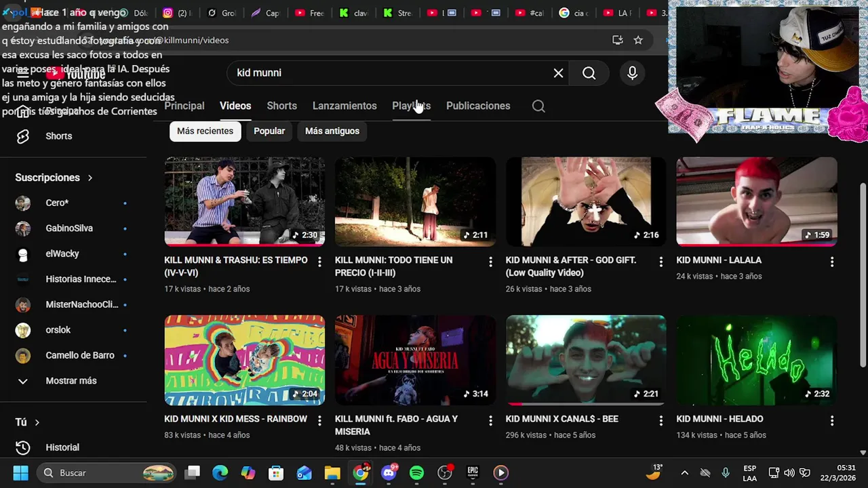The image size is (868, 488).
Task: Click the KID MUNNI X CANAL$ - BEE title
Action: click(561, 419)
